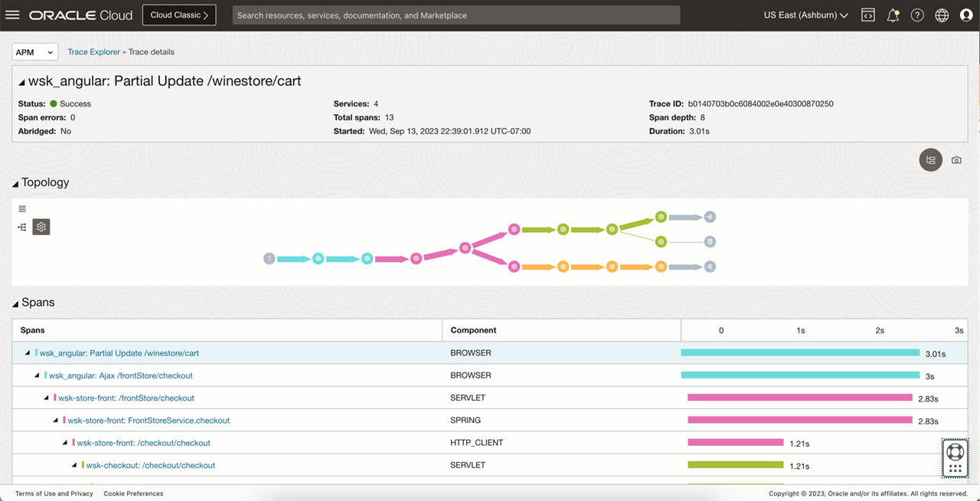Open the support lifebuoy help widget
The image size is (980, 501).
click(955, 458)
